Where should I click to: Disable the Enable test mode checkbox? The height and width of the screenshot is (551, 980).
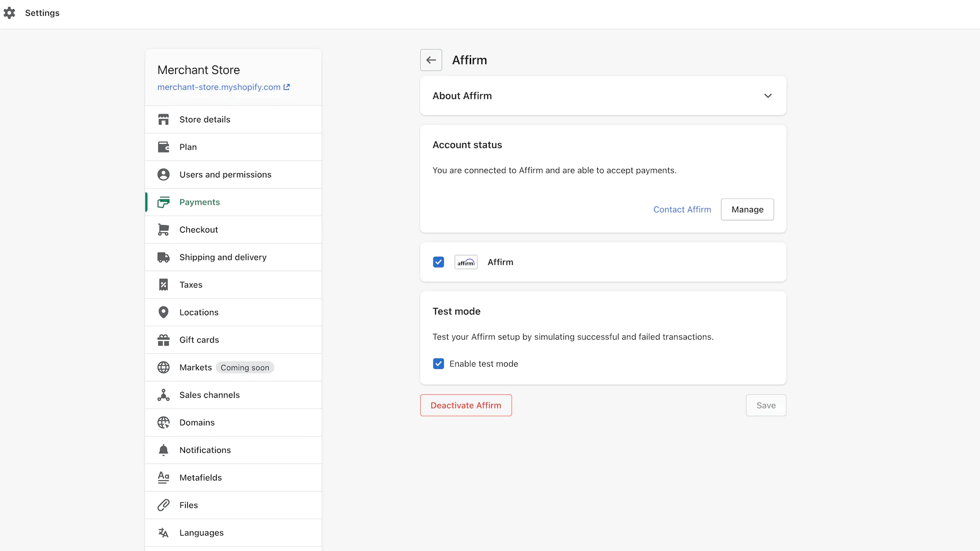point(439,364)
